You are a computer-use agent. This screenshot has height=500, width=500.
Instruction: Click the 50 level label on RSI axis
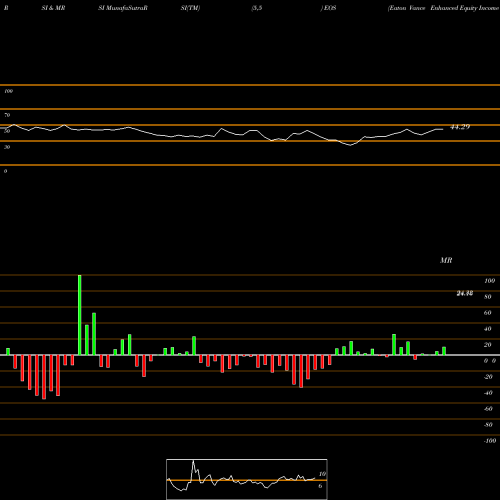click(7, 131)
